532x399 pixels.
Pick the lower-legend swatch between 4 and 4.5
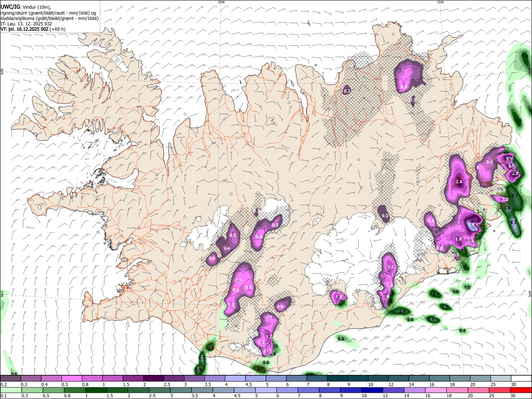click(x=224, y=390)
